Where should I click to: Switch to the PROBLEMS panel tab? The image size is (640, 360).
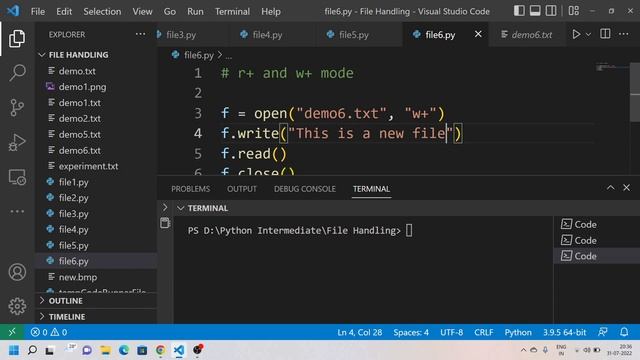(x=191, y=189)
